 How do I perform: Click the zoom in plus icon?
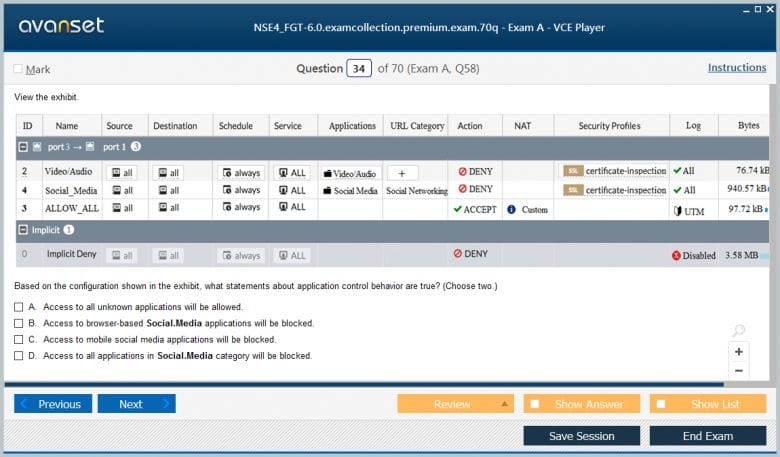click(x=738, y=352)
